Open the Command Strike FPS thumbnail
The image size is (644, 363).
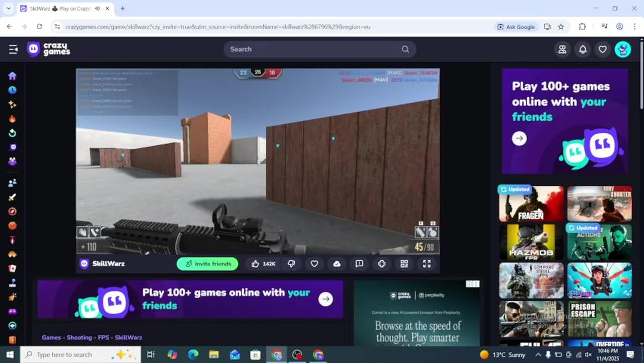tap(531, 280)
